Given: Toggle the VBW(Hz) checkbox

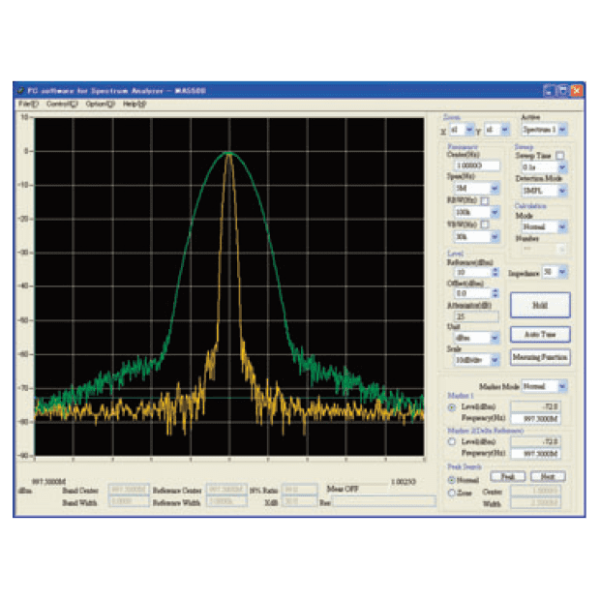Looking at the screenshot, I should (x=484, y=224).
